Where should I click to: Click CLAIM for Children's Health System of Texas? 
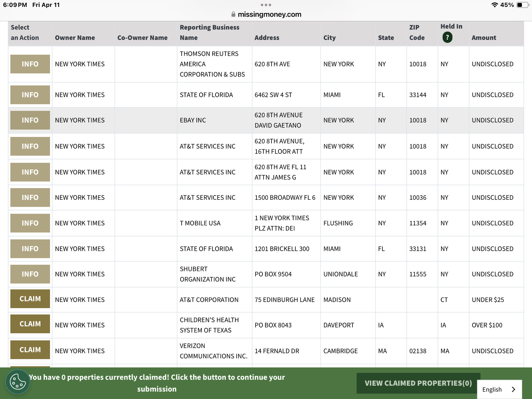[x=30, y=324]
